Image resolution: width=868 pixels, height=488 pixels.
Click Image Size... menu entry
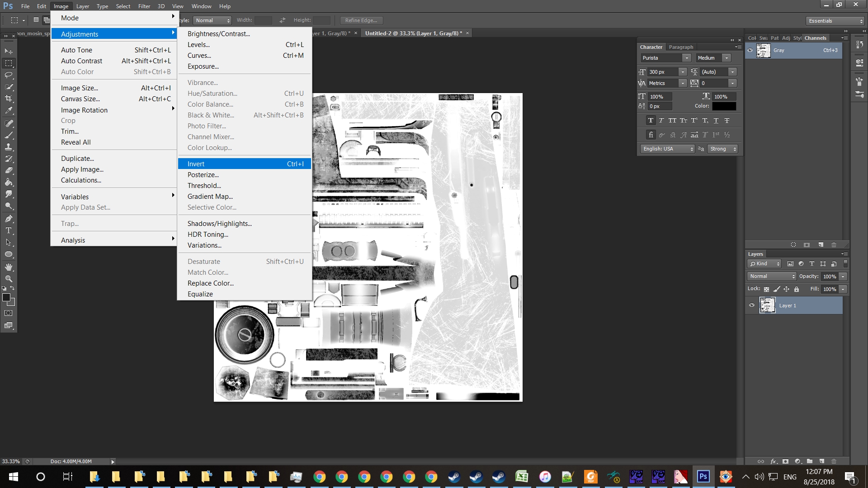pos(80,88)
